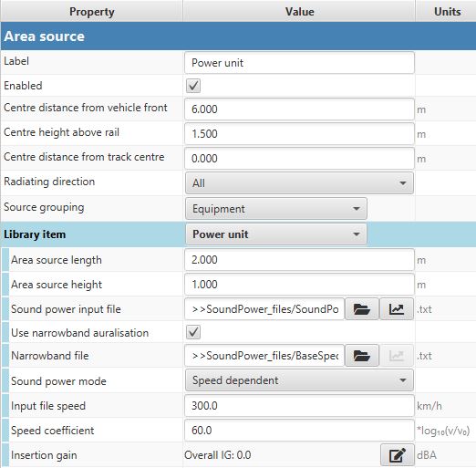
Task: Uncheck Use narrowband auralisation
Action: [193, 332]
